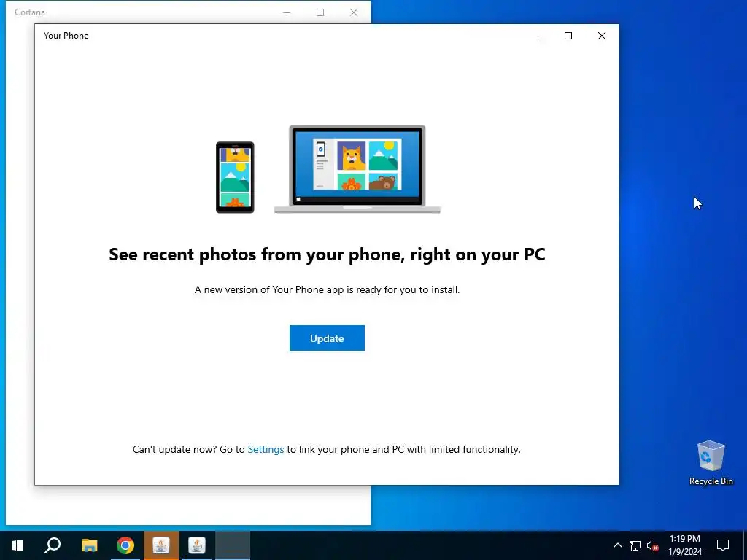Viewport: 747px width, 560px height.
Task: Switch to the second Java taskbar app
Action: pyautogui.click(x=197, y=545)
